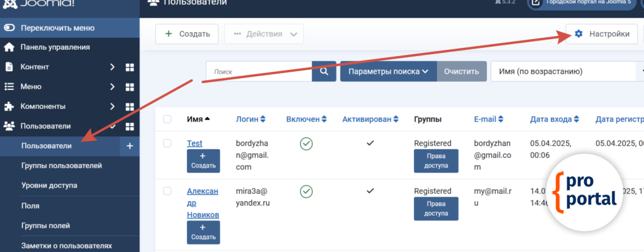Image resolution: width=644 pixels, height=252 pixels.
Task: Open the Компоненты dashboard grid icon
Action: (x=130, y=106)
